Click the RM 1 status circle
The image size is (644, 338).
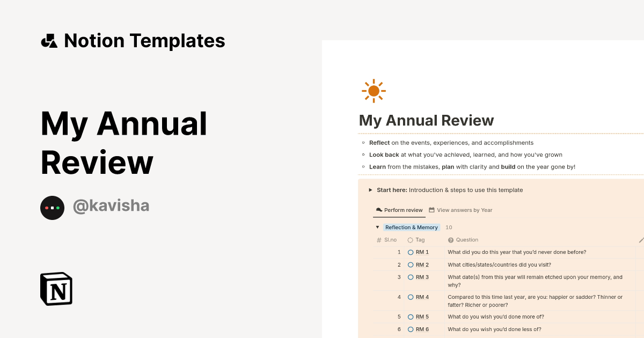411,252
